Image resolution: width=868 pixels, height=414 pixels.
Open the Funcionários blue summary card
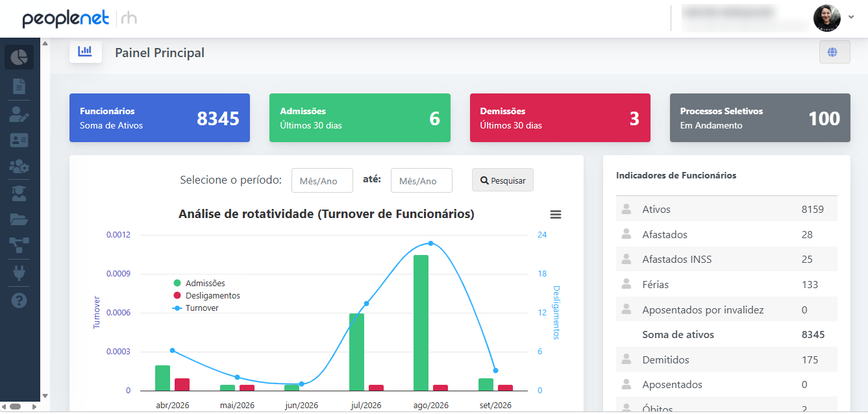coord(160,118)
